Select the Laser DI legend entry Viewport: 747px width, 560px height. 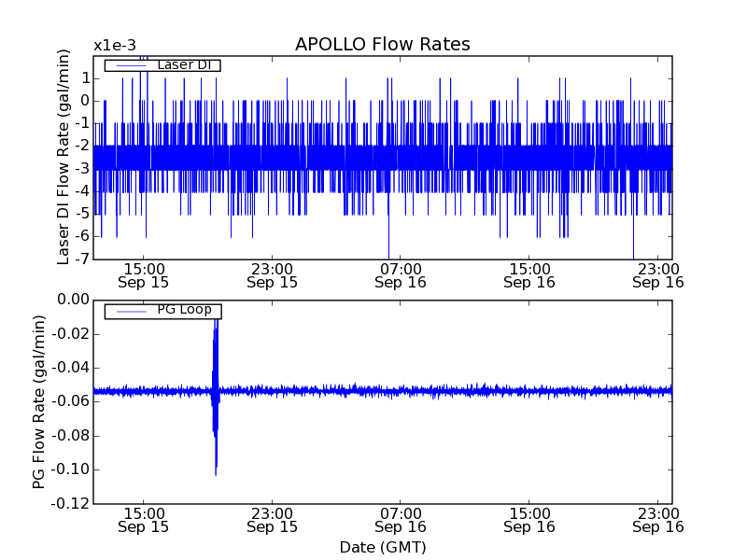162,64
